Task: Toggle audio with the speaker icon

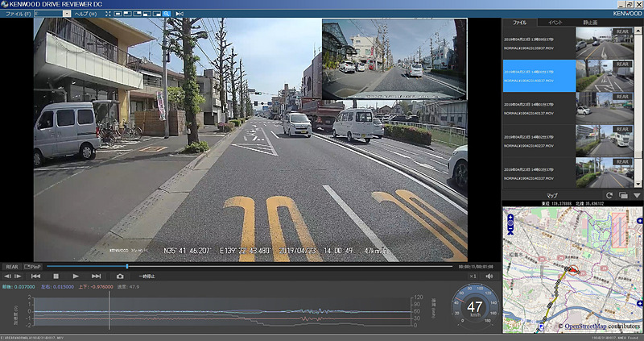Action: (x=489, y=277)
